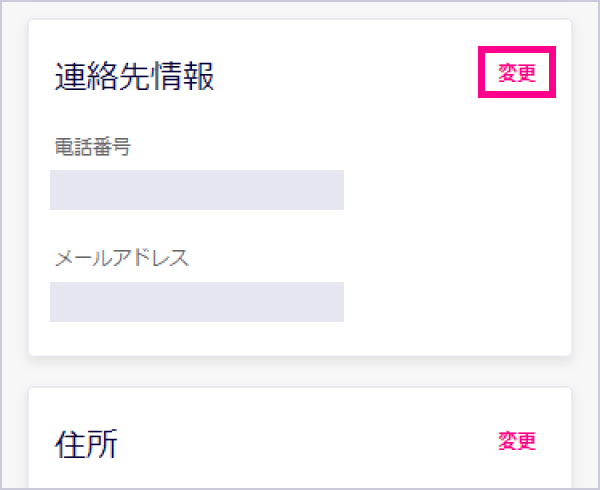Viewport: 600px width, 490px height.
Task: Select the 電話番号 masked field
Action: click(x=197, y=190)
